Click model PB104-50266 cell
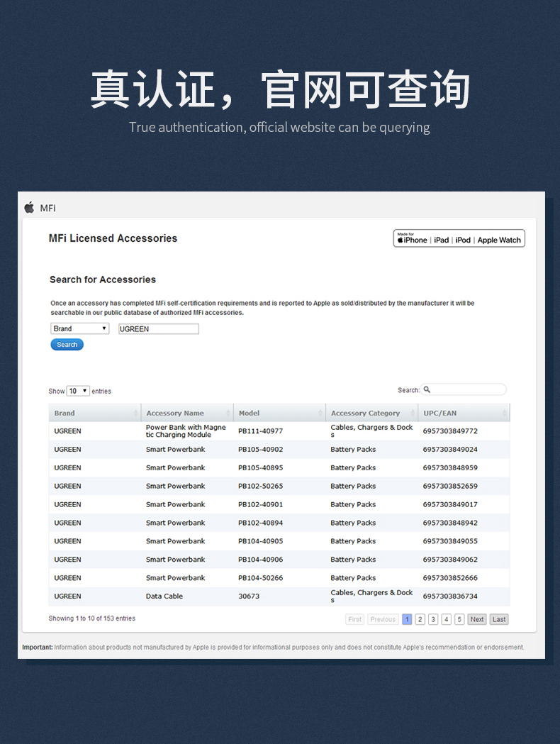This screenshot has width=560, height=744. point(260,578)
